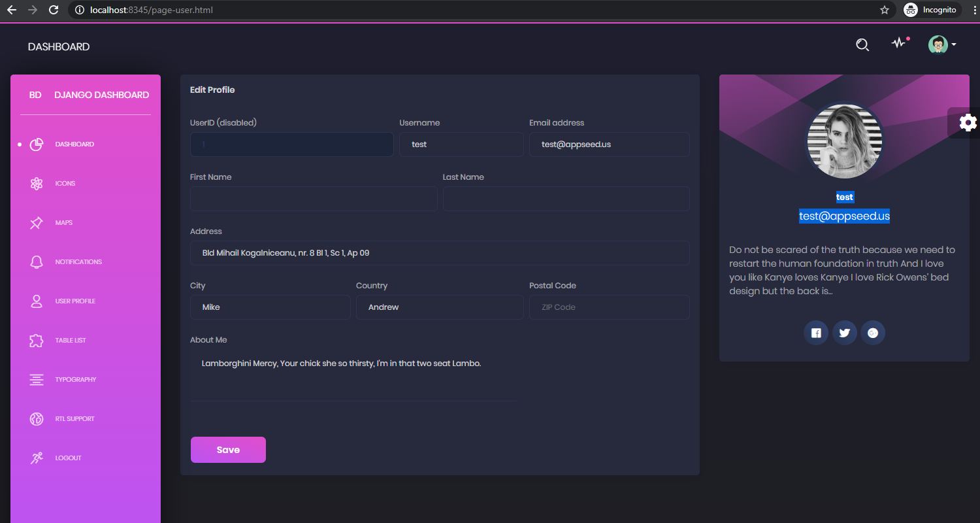Click the profile card avatar photo
980x523 pixels.
(x=844, y=141)
